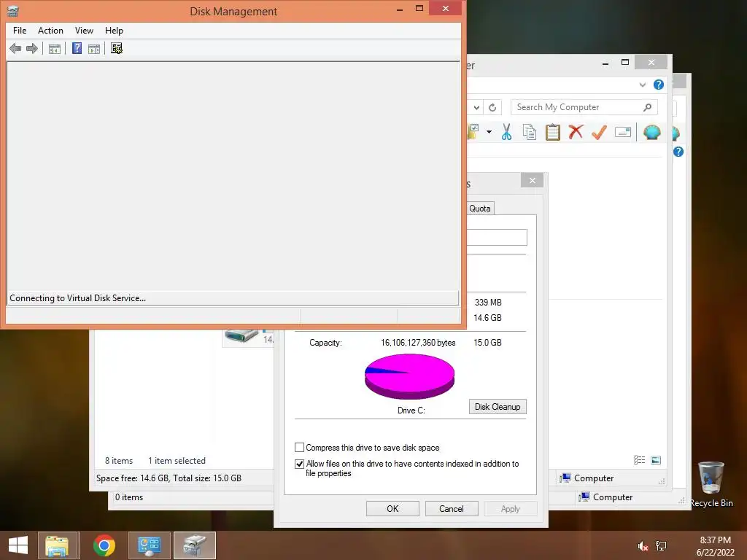Click Cancel in the drive properties dialog
This screenshot has width=747, height=560.
point(451,508)
